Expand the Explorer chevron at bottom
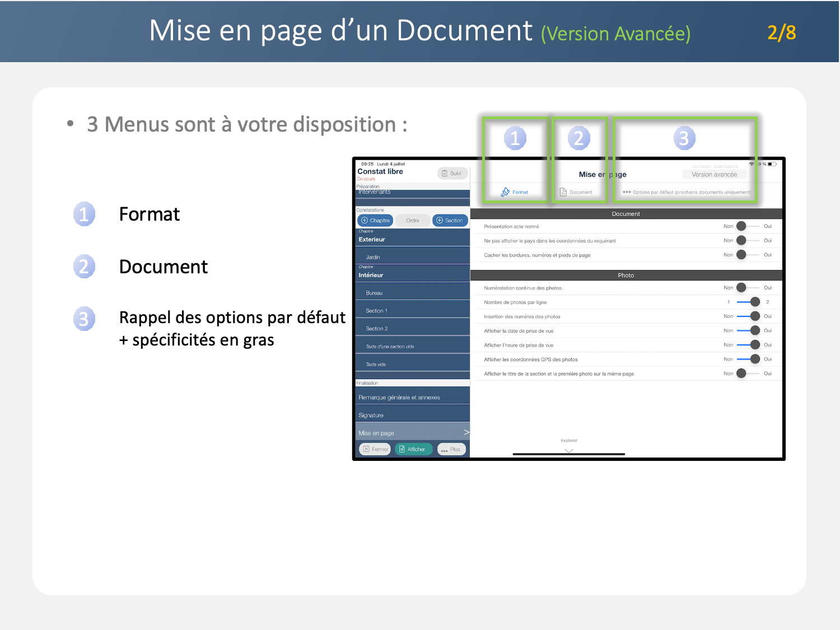Viewport: 840px width, 630px height. [x=569, y=450]
